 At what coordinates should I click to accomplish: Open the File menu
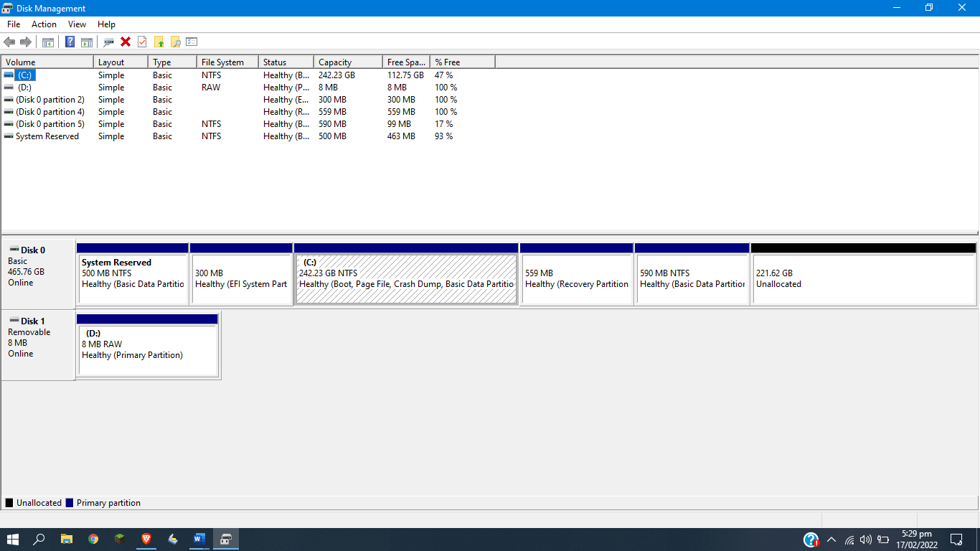pos(14,24)
